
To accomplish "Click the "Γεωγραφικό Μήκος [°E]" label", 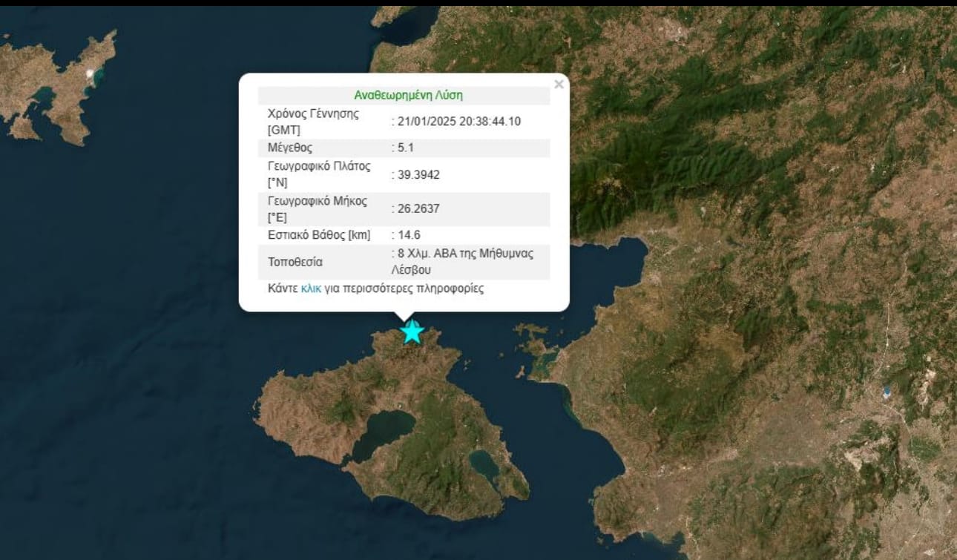I will [317, 209].
